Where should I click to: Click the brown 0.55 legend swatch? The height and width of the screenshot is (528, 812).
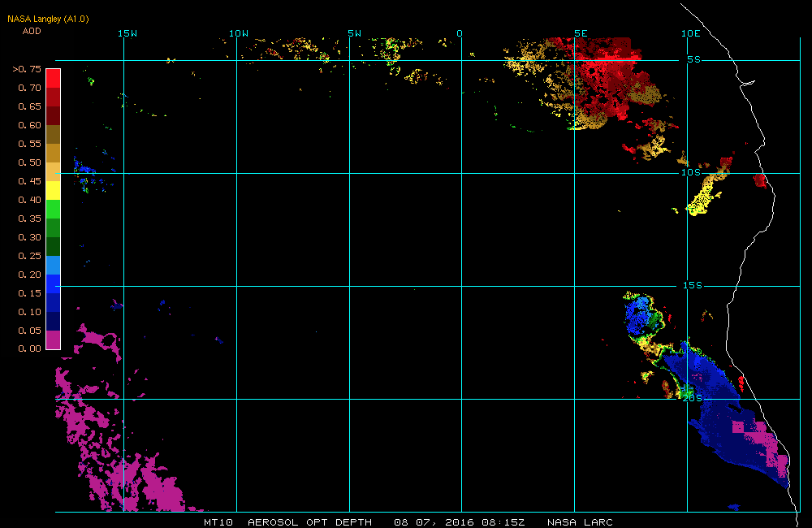pyautogui.click(x=54, y=134)
